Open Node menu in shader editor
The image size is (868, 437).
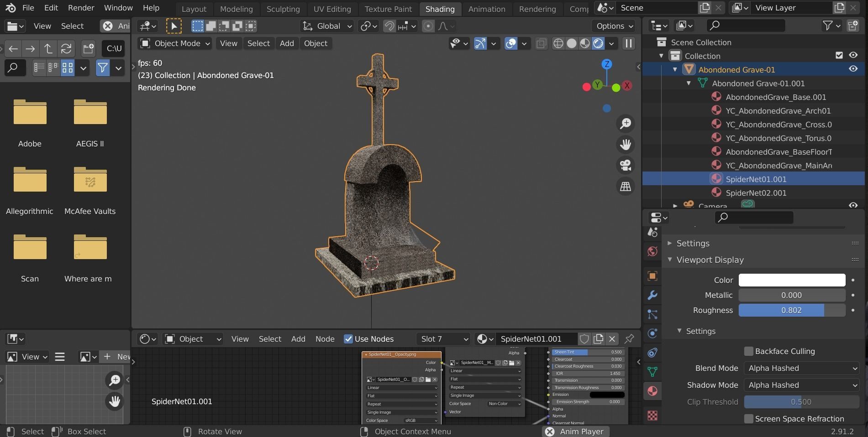pyautogui.click(x=325, y=339)
